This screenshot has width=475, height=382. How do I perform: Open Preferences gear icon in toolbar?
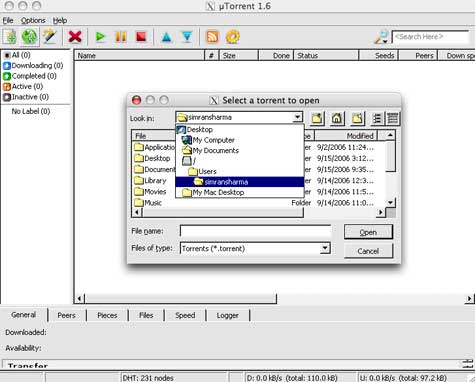(233, 37)
